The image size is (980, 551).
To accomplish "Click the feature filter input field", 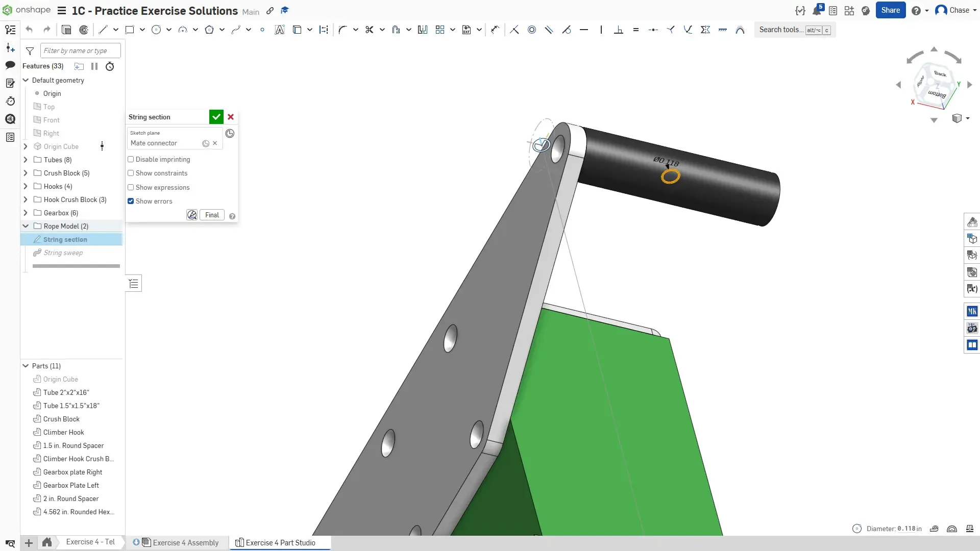I will point(80,51).
